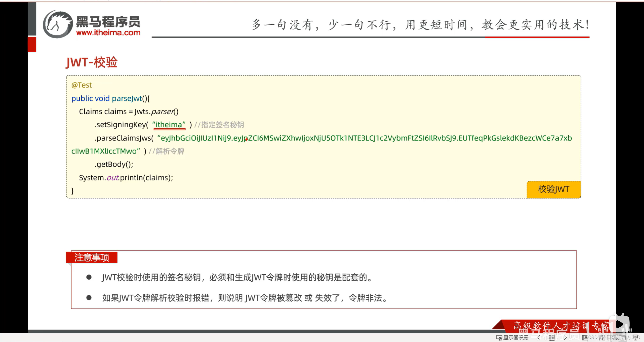Select the JWT-校验 slide title
Image resolution: width=644 pixels, height=342 pixels.
(x=92, y=62)
